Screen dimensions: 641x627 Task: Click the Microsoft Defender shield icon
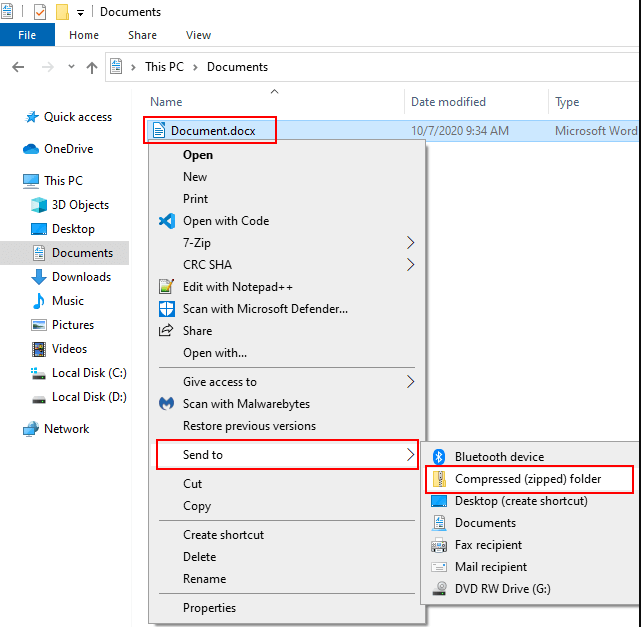tap(167, 309)
